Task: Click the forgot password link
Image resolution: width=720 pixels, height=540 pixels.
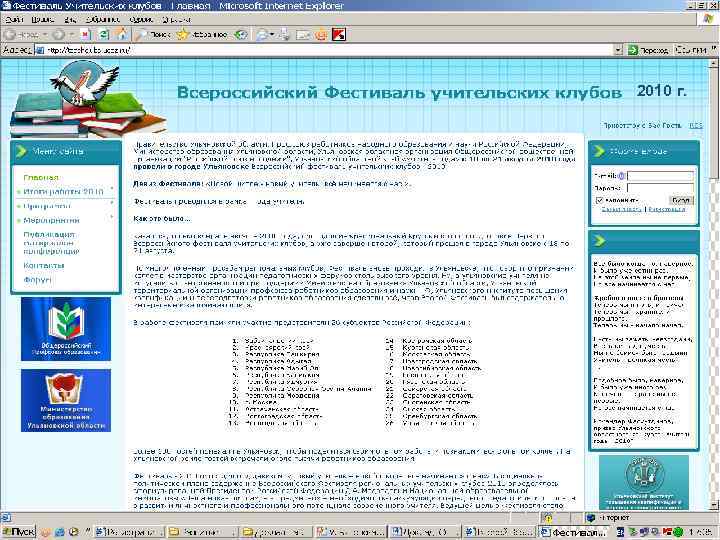Action: tap(621, 209)
